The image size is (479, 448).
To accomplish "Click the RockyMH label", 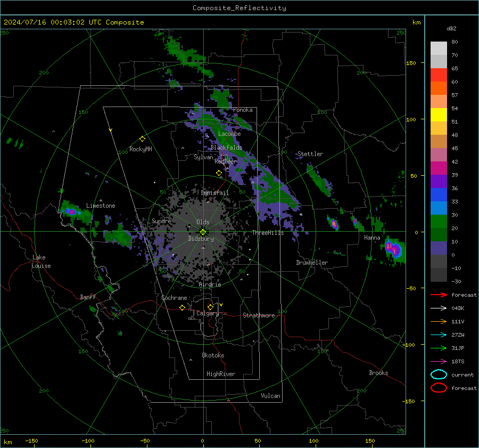I will coord(141,149).
